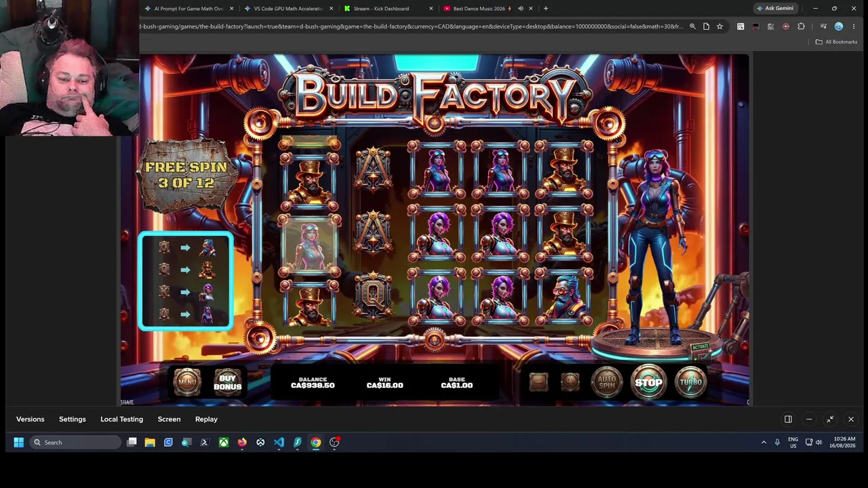Open the Screen menu item

pyautogui.click(x=170, y=420)
